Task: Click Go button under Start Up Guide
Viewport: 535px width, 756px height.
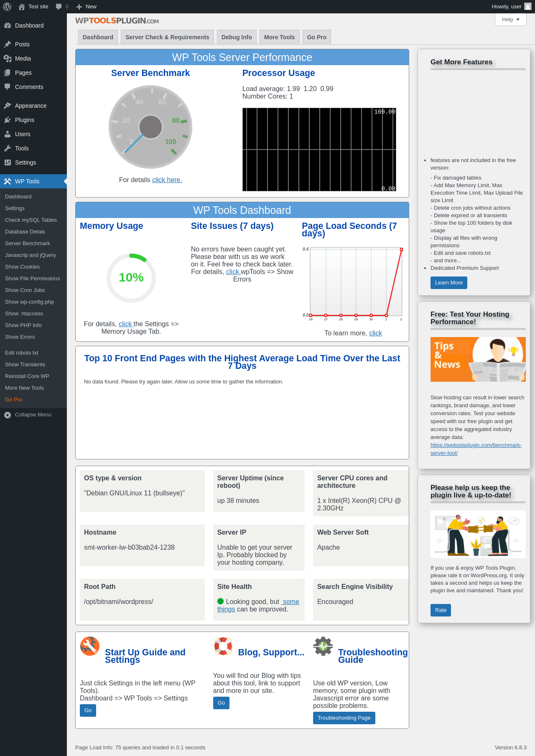Action: coord(88,710)
